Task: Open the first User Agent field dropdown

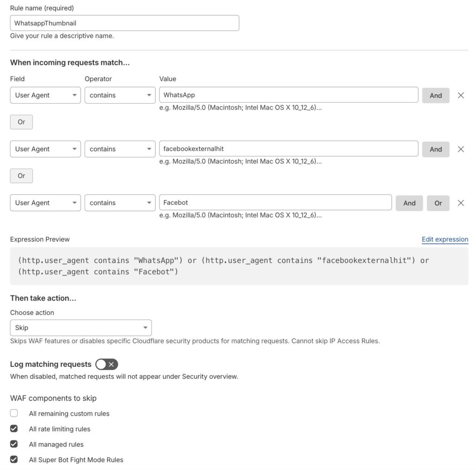Action: point(45,95)
